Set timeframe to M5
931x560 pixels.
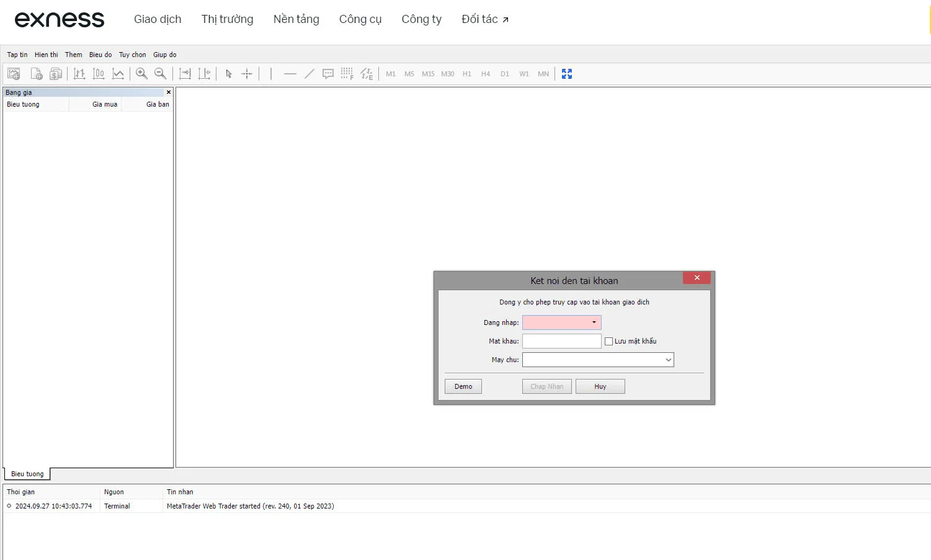[409, 74]
